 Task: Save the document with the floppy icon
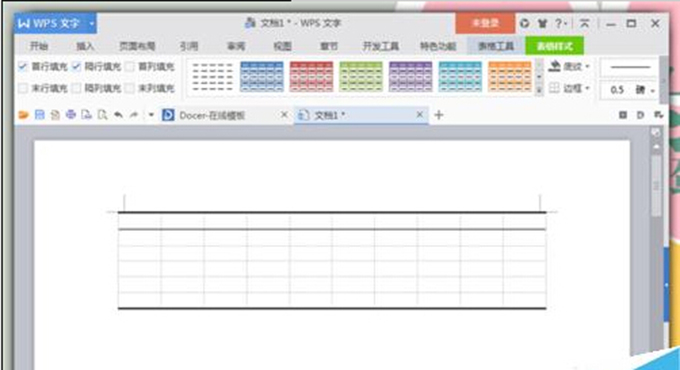(x=39, y=115)
